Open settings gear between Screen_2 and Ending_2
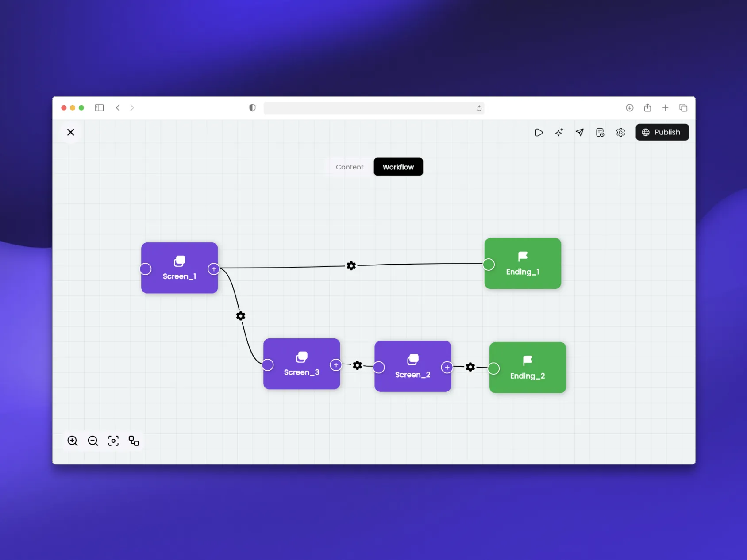 (470, 367)
